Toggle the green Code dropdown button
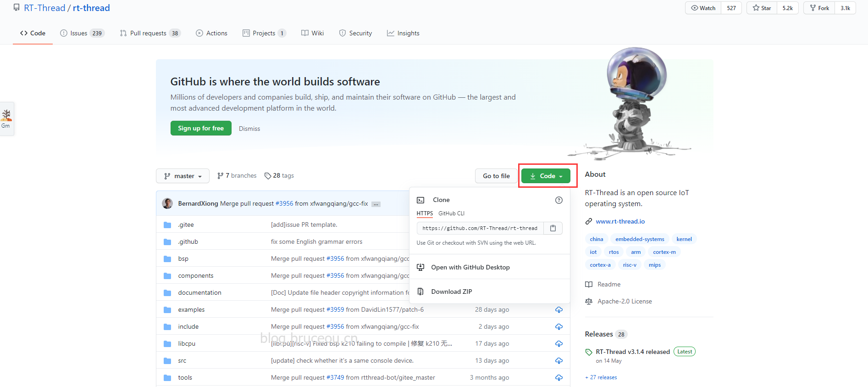 click(x=546, y=176)
